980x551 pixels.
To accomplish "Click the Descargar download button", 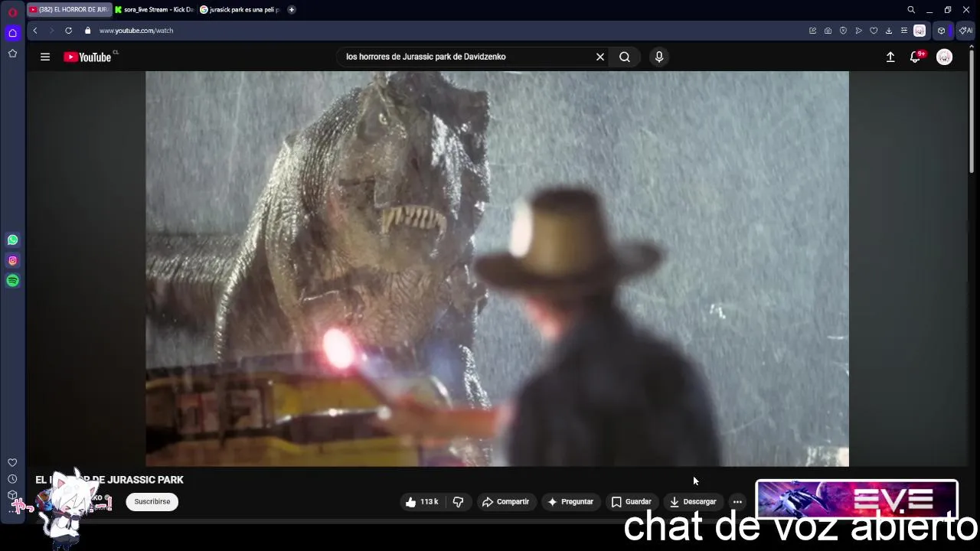I will 693,502.
